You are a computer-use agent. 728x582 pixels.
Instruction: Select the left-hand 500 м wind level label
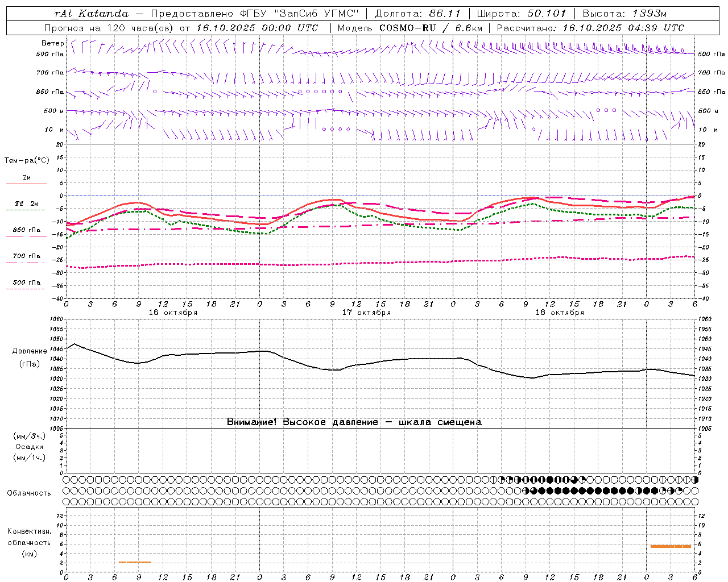54,111
